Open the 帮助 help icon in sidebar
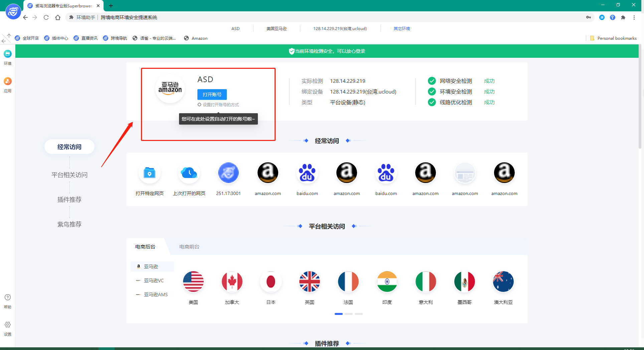 pyautogui.click(x=8, y=298)
